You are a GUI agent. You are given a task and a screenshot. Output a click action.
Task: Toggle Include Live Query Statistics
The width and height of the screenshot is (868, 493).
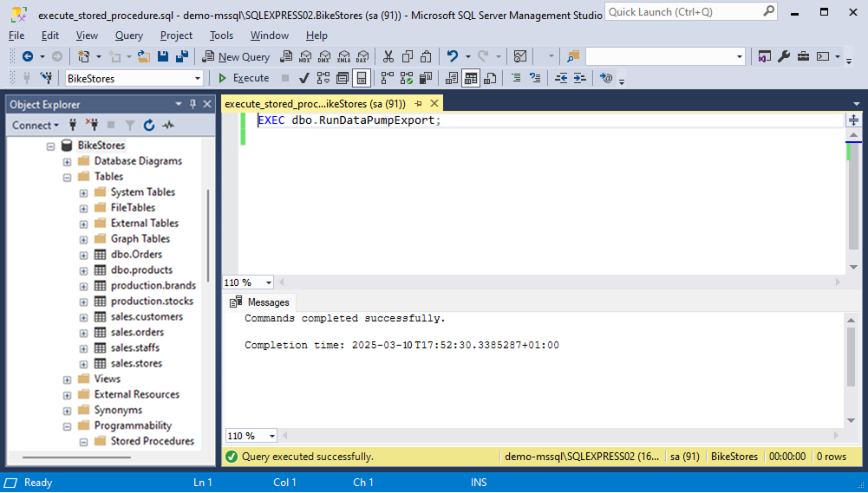[x=407, y=78]
